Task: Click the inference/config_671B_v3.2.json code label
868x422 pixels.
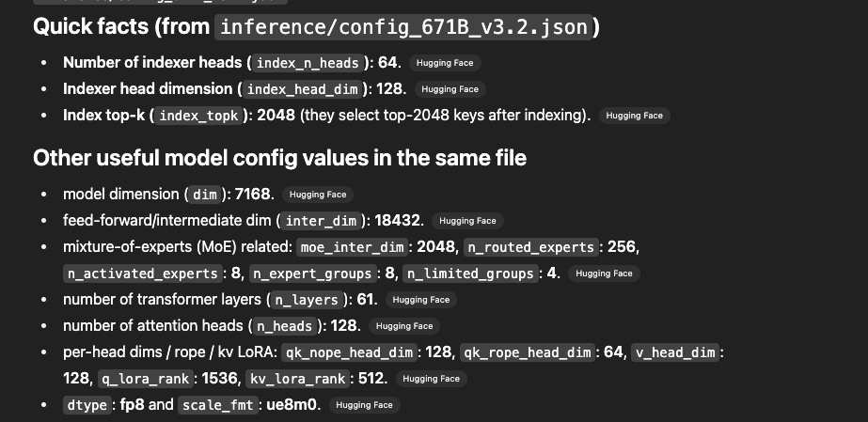Action: [405, 27]
